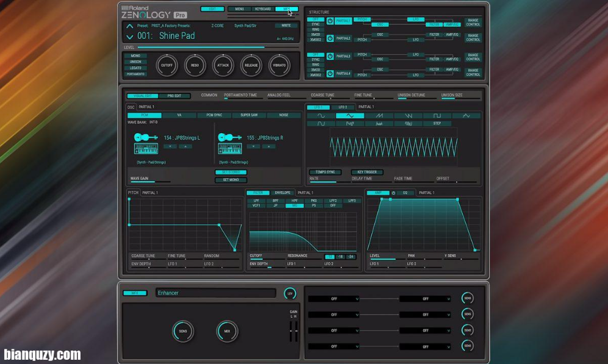The width and height of the screenshot is (608, 364).
Task: Toggle the Partial 3 power icon
Action: (x=330, y=56)
